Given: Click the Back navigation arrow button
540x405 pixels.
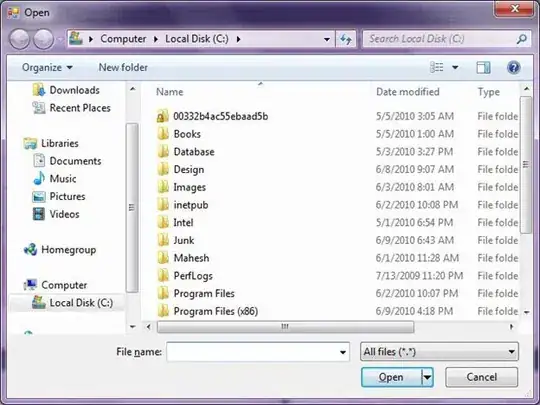Looking at the screenshot, I should [19, 39].
